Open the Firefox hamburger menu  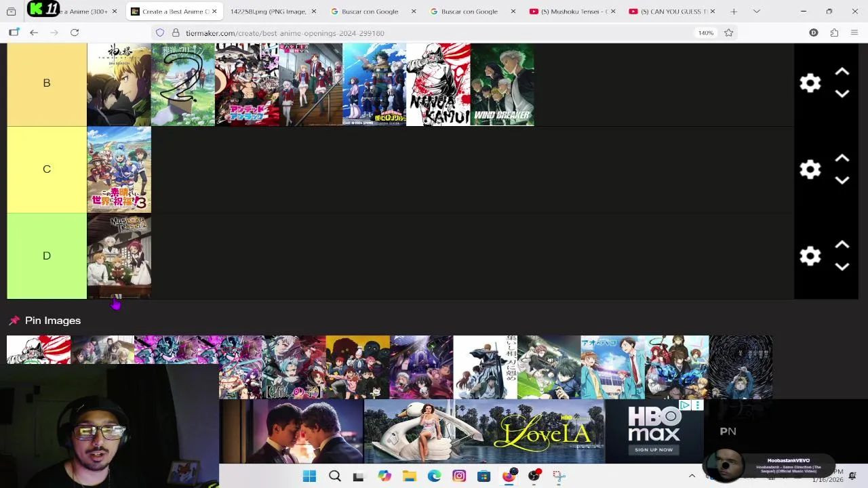click(854, 33)
